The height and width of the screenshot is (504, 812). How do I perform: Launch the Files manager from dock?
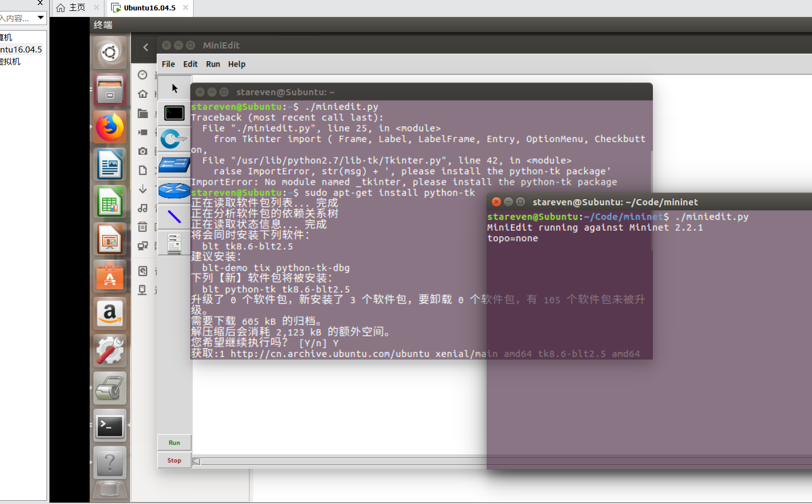click(110, 90)
